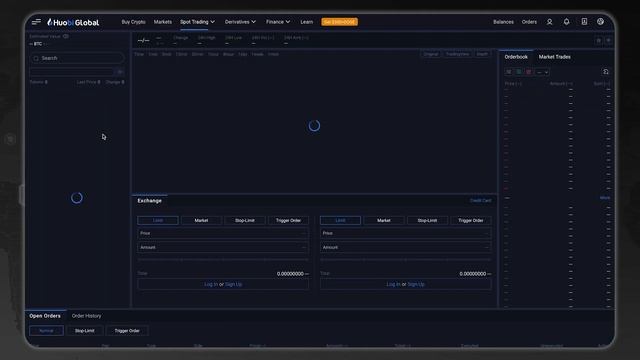Image resolution: width=640 pixels, height=360 pixels.
Task: Select Market order type in sell panel
Action: coord(384,220)
